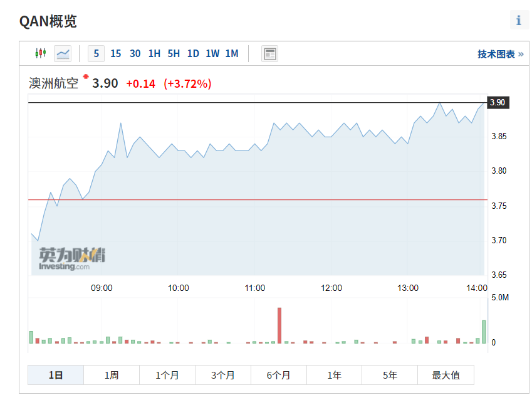Switch chart to 1W interval
The height and width of the screenshot is (395, 532).
point(212,54)
